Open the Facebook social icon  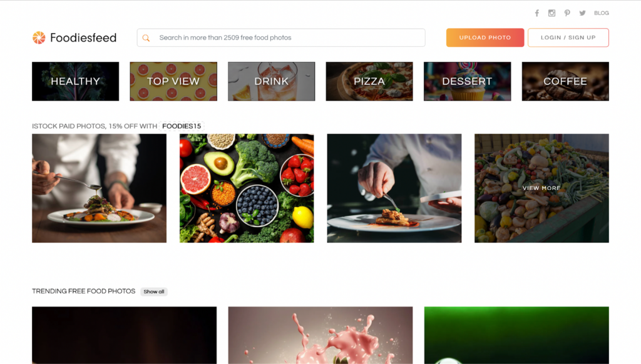[x=536, y=13]
